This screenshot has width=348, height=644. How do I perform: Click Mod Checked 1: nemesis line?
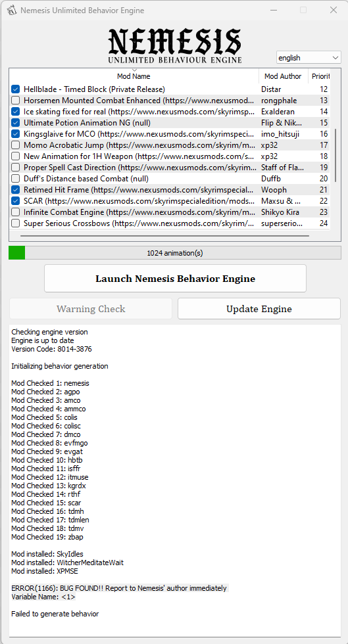click(50, 383)
